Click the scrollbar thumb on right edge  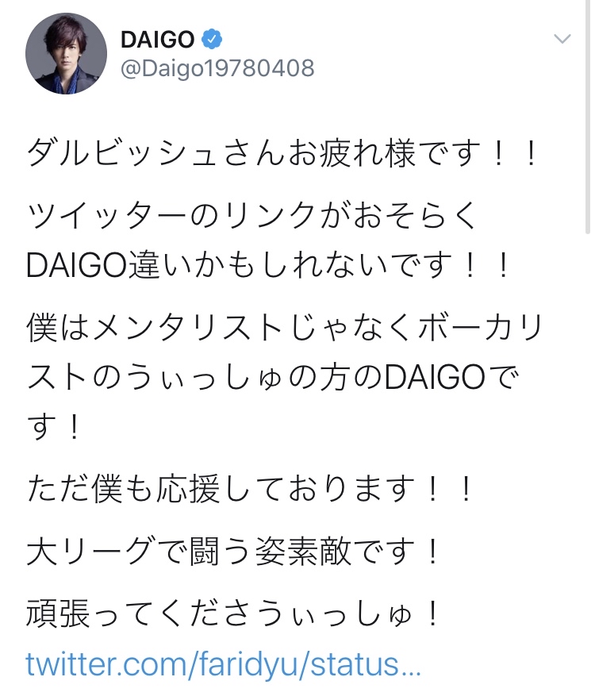[588, 117]
